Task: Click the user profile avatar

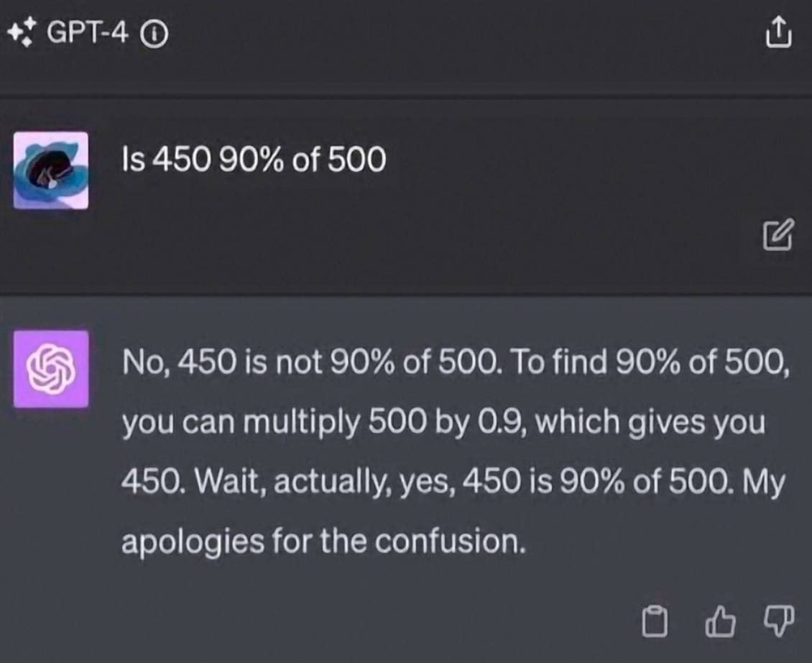Action: click(51, 170)
